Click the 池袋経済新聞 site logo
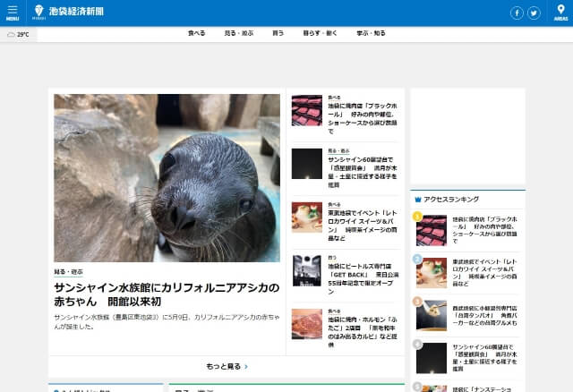Screen dimensions: 573x392 click(x=68, y=12)
